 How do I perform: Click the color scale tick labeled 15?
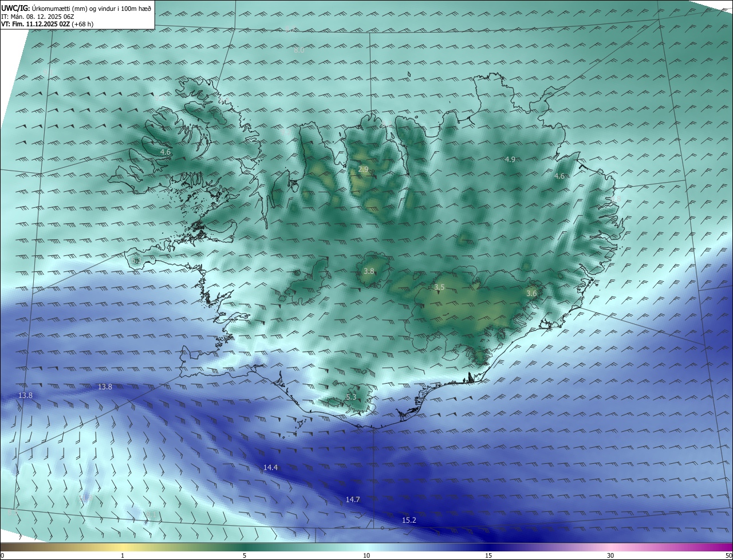point(488,555)
